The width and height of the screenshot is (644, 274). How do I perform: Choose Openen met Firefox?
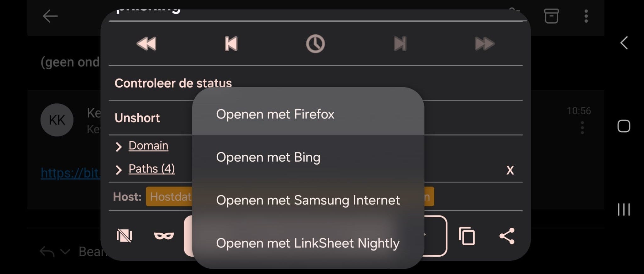click(275, 114)
